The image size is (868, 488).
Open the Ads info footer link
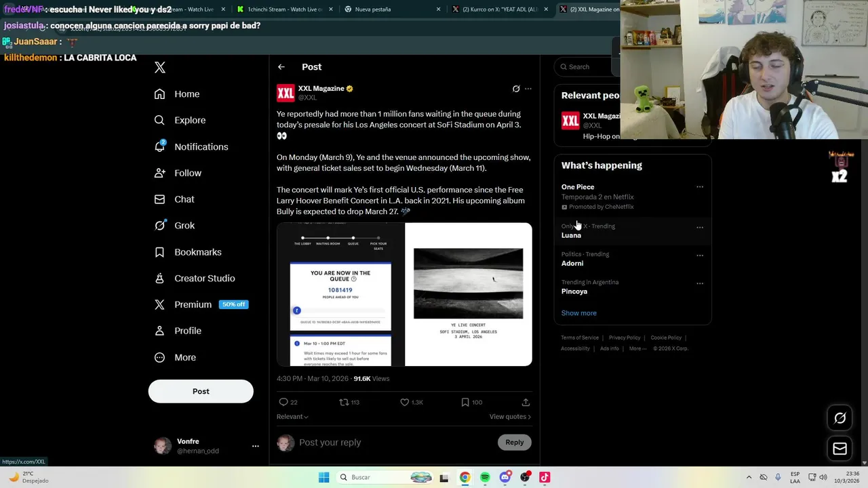(x=610, y=348)
